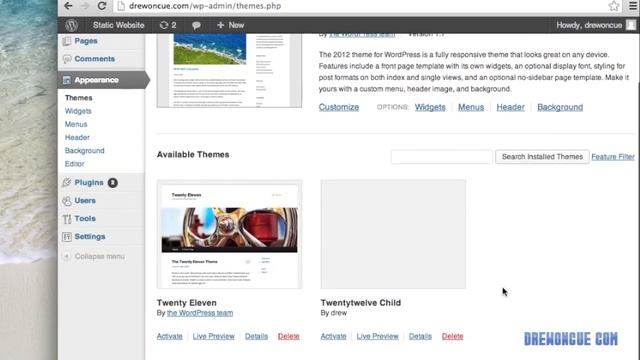Click current Twenty Twelve theme screenshot
The height and width of the screenshot is (360, 640).
pyautogui.click(x=229, y=70)
